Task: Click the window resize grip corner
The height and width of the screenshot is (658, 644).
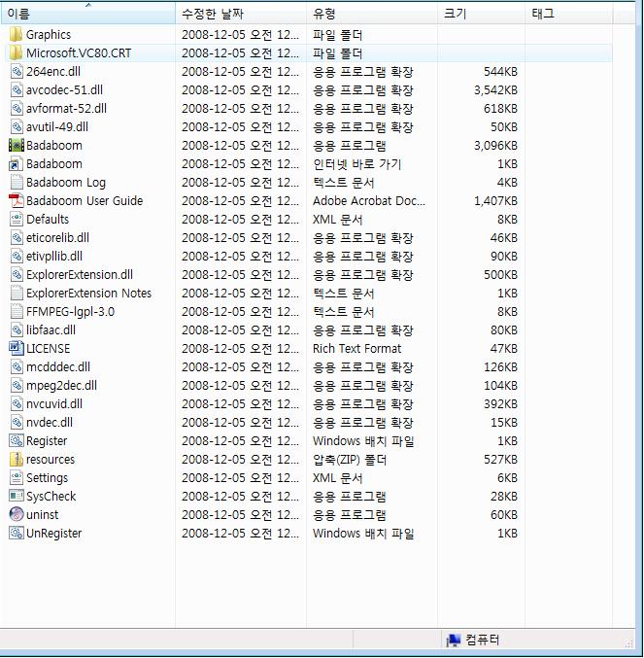Action: (629, 643)
